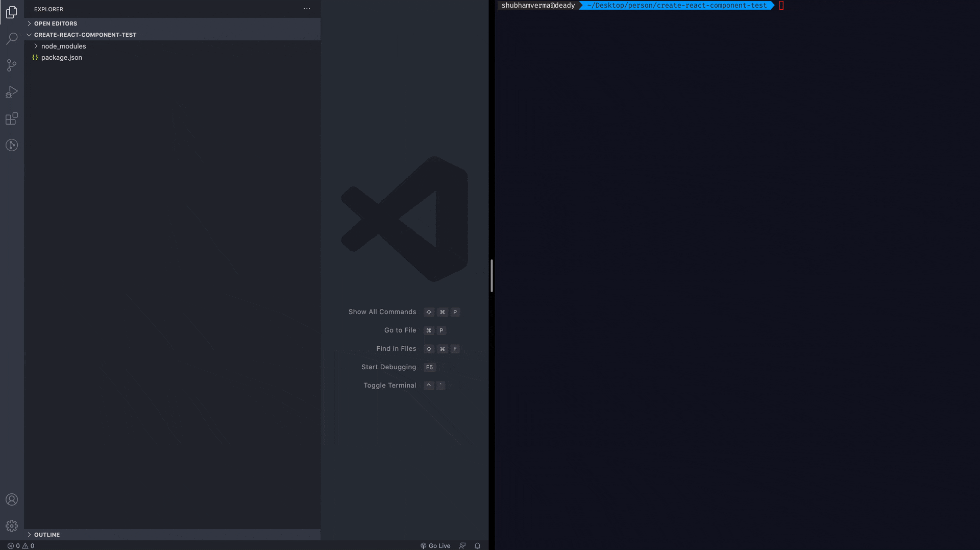This screenshot has height=550, width=980.
Task: Click Start Debugging shortcut hint
Action: (388, 367)
